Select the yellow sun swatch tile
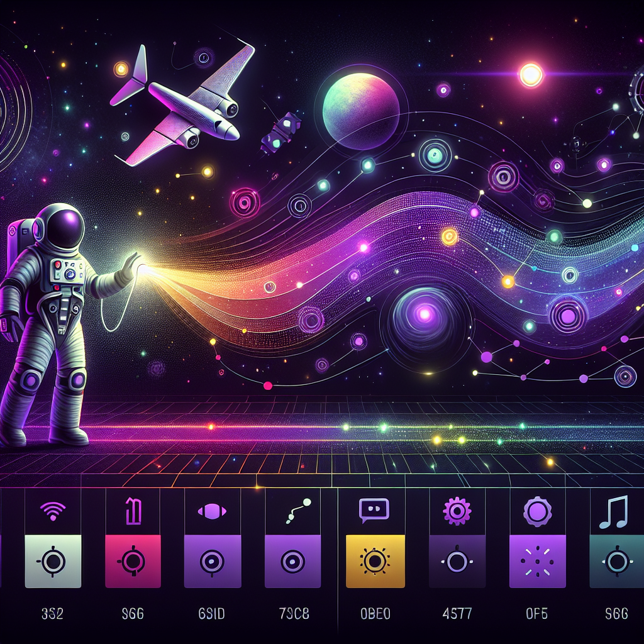This screenshot has height=644, width=644. pyautogui.click(x=375, y=561)
